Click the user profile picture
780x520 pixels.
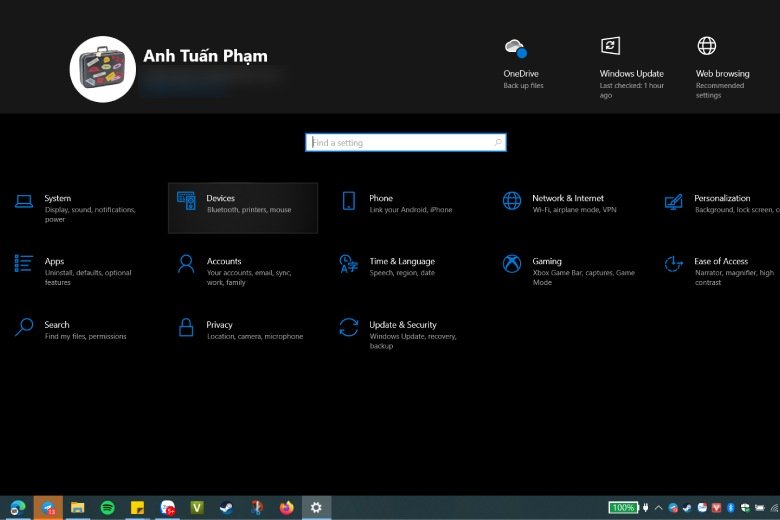(102, 69)
